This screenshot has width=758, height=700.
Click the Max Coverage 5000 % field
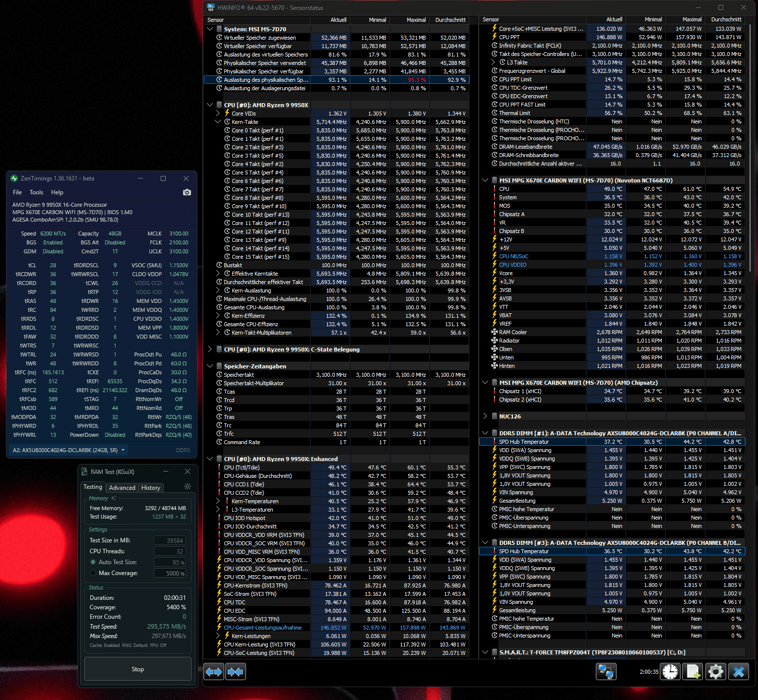click(170, 573)
